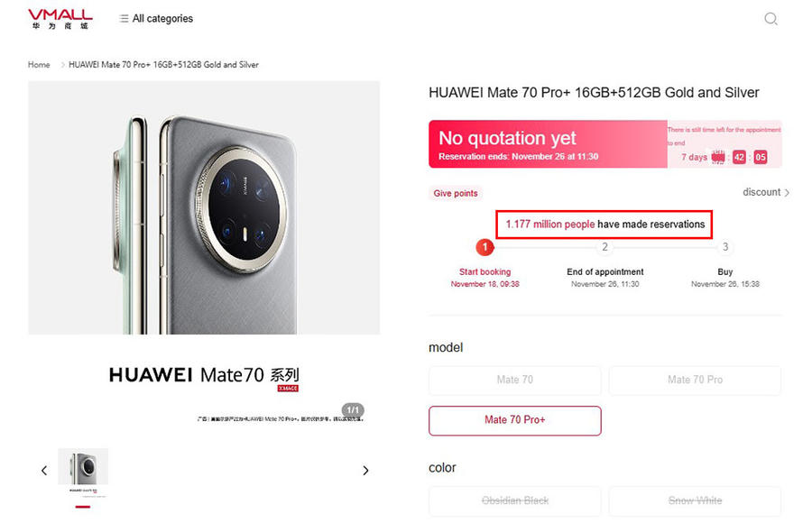Click the All categories hamburger icon
812x523 pixels.
[124, 18]
